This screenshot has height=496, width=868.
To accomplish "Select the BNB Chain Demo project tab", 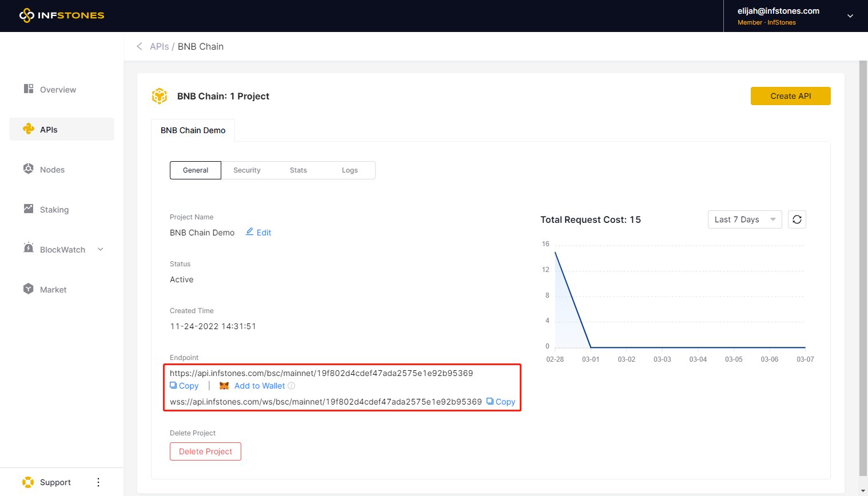I will tap(193, 130).
